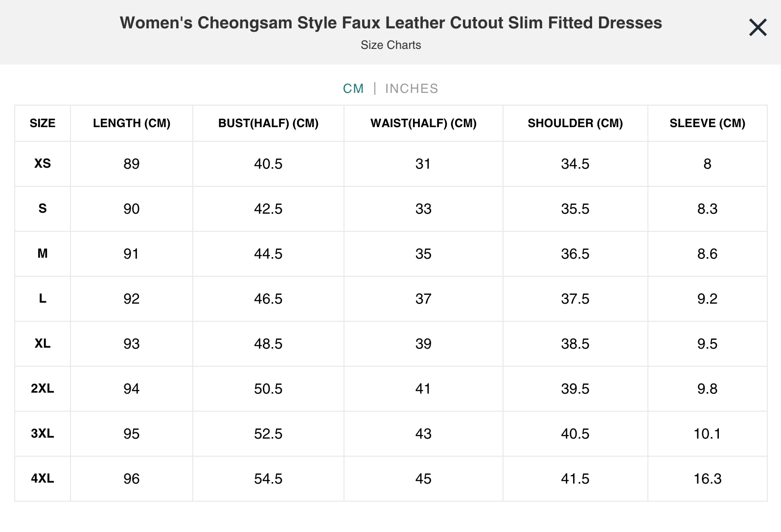Click the SLEEVE (CM) column header
This screenshot has width=781, height=532.
707,123
